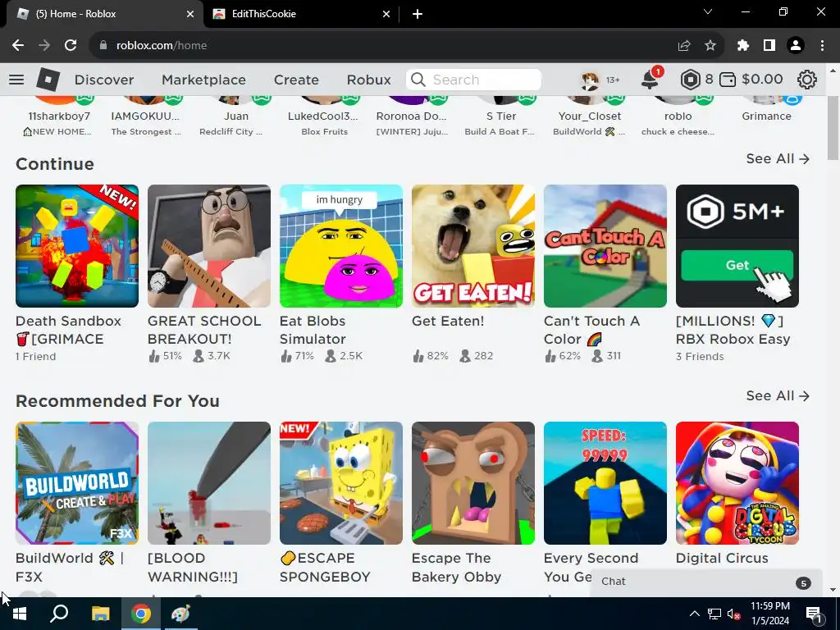Open a new browser tab
Screen dimensions: 840x630
(x=418, y=14)
